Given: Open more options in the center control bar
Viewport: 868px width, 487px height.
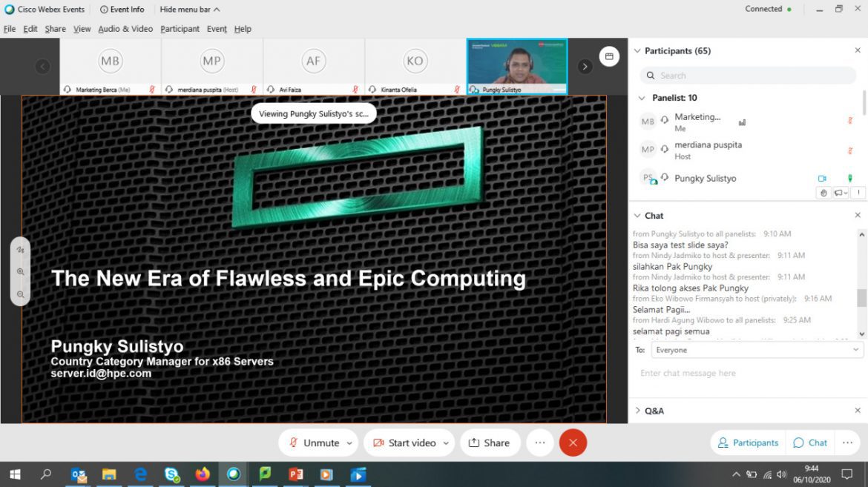Looking at the screenshot, I should point(540,443).
